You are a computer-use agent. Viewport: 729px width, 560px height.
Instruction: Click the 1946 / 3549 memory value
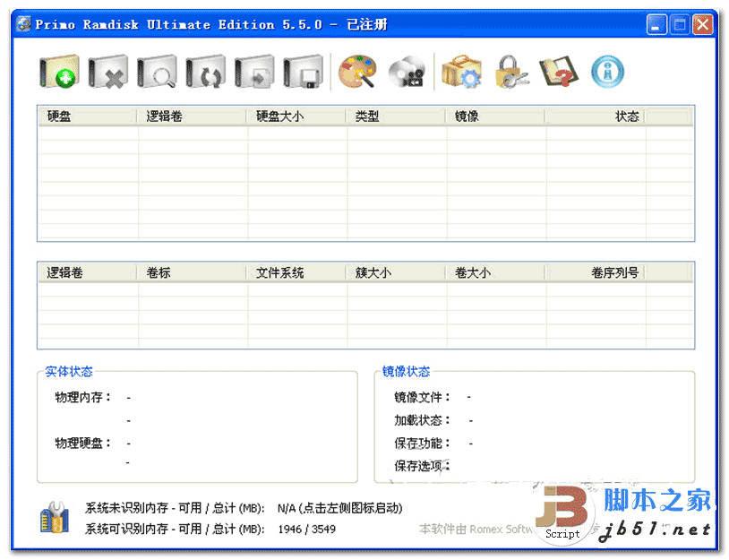click(x=307, y=529)
